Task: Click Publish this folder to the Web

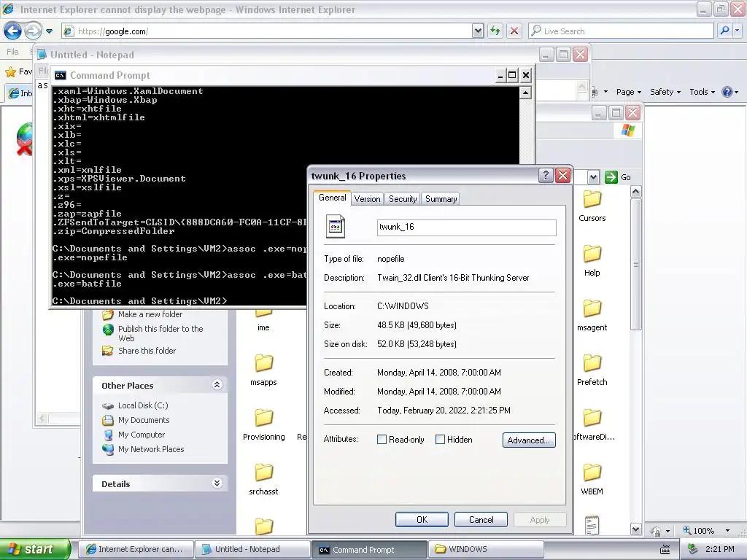Action: pos(160,333)
